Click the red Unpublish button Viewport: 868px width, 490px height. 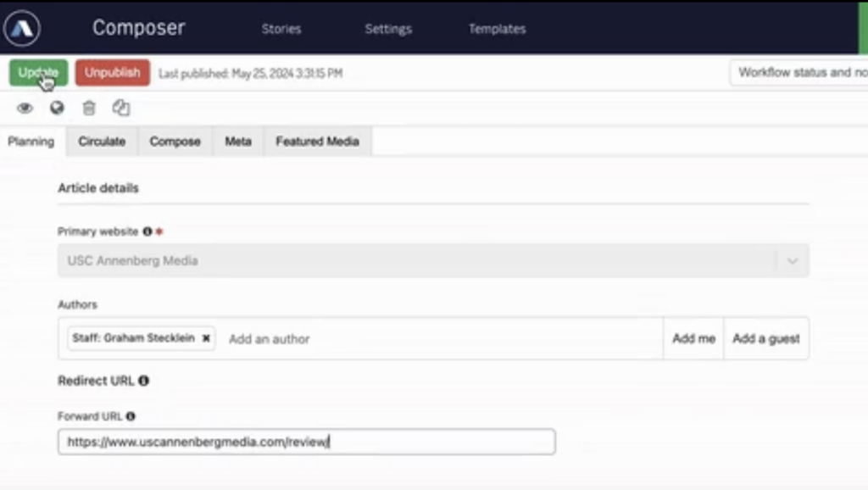click(113, 73)
